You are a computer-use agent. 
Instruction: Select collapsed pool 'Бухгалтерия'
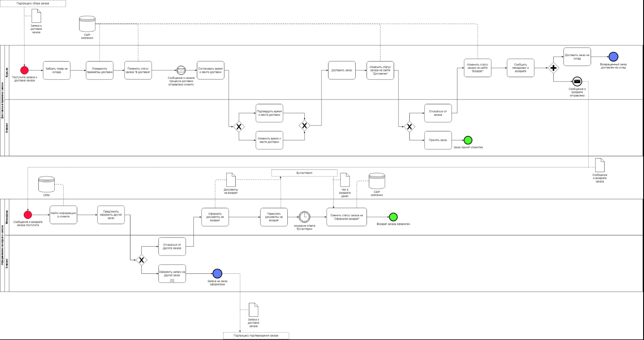coord(304,173)
